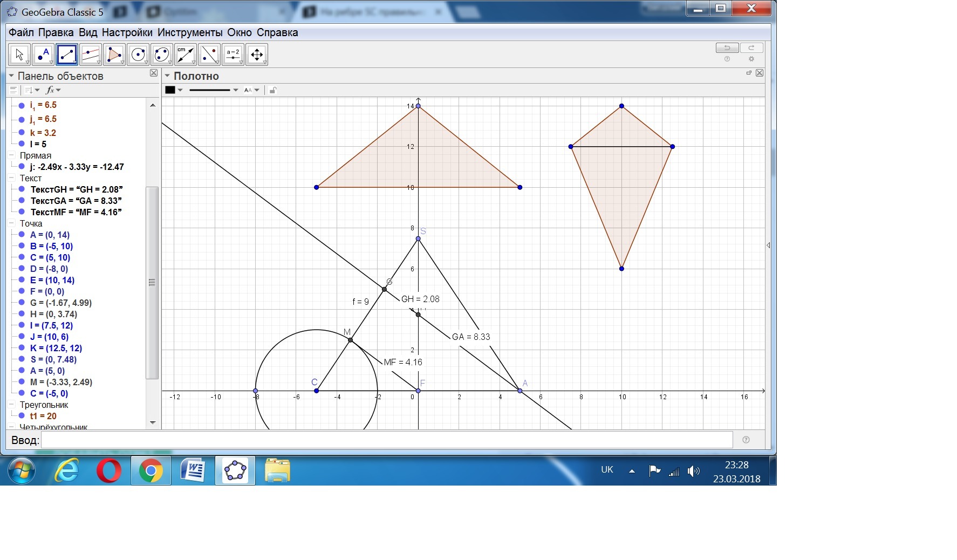Screen dimensions: 957x560
Task: Click algebra panel scroll down arrow
Action: (x=153, y=423)
